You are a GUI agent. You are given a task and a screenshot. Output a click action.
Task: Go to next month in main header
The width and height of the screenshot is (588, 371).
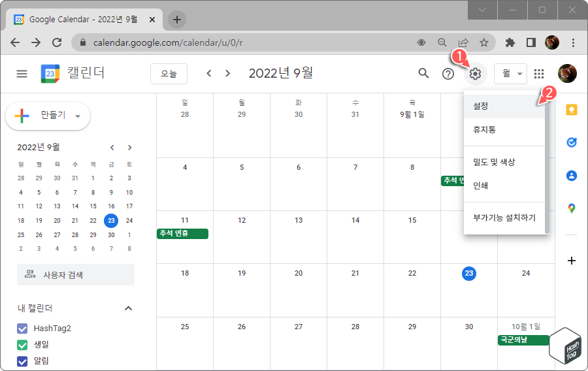tap(227, 73)
